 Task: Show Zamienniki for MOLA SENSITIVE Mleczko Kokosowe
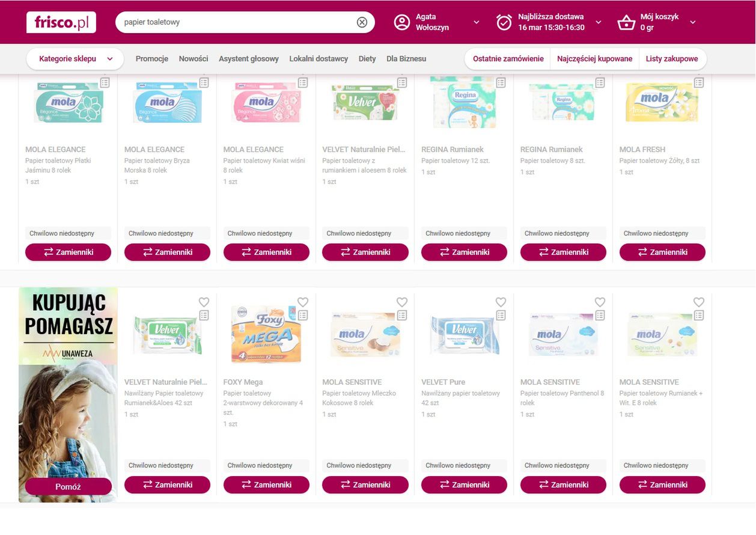(365, 485)
